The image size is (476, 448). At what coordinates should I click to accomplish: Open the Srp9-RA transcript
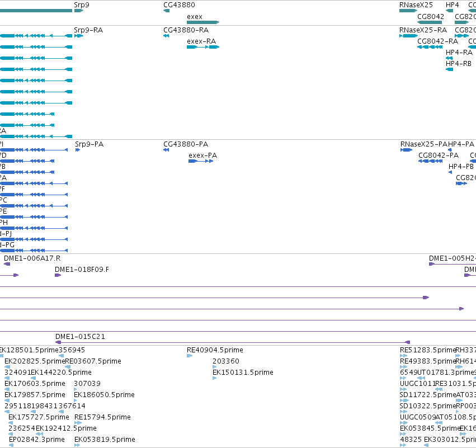pos(79,36)
